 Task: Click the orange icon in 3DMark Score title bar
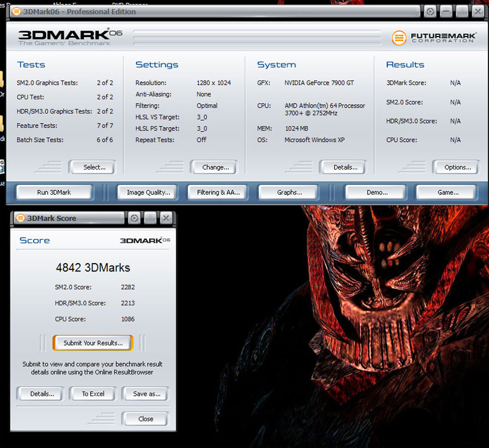(20, 218)
